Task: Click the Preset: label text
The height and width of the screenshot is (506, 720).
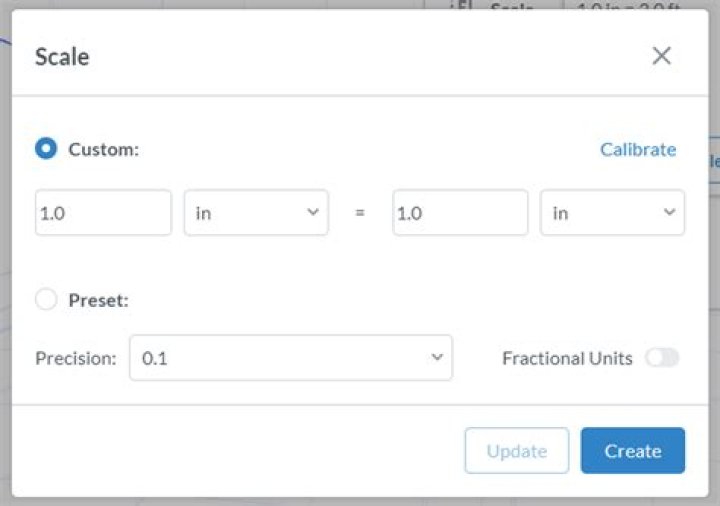Action: pos(98,300)
